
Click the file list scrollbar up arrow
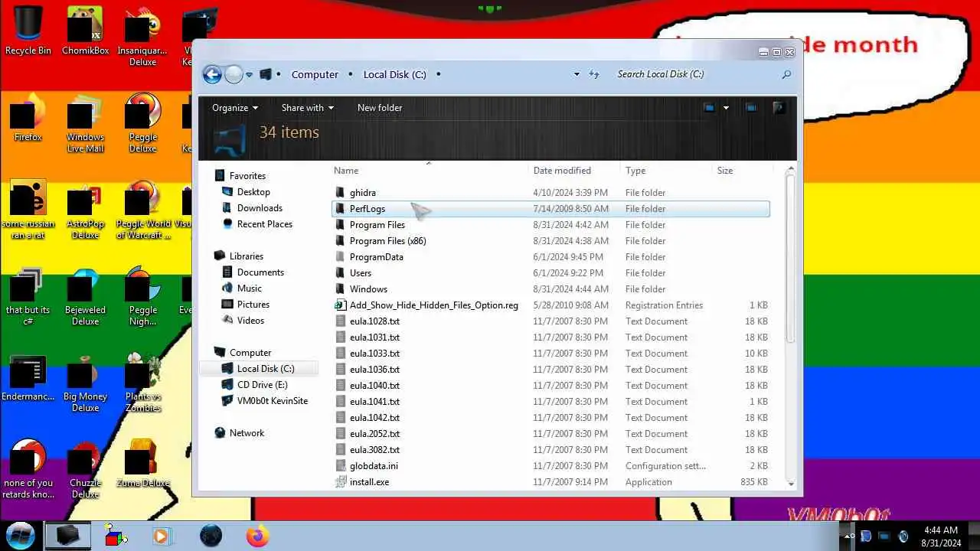[x=791, y=169]
